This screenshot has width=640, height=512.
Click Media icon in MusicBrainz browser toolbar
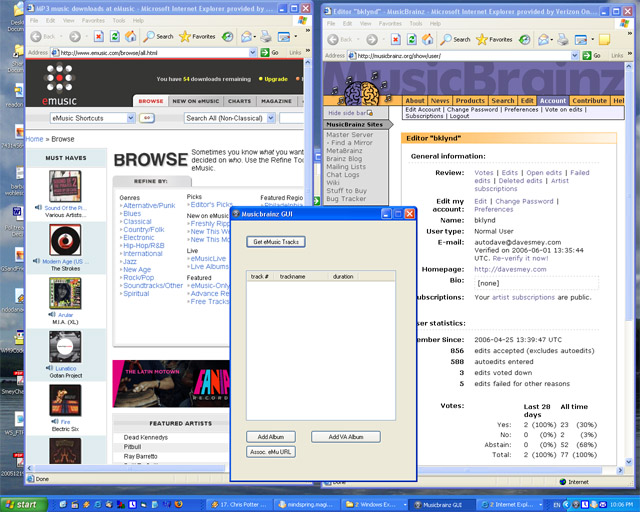click(x=524, y=40)
